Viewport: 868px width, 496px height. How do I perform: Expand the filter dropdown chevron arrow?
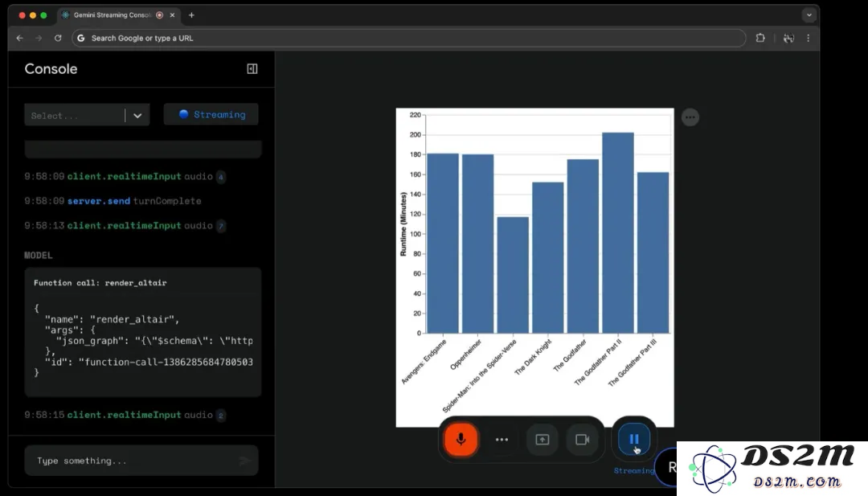137,116
